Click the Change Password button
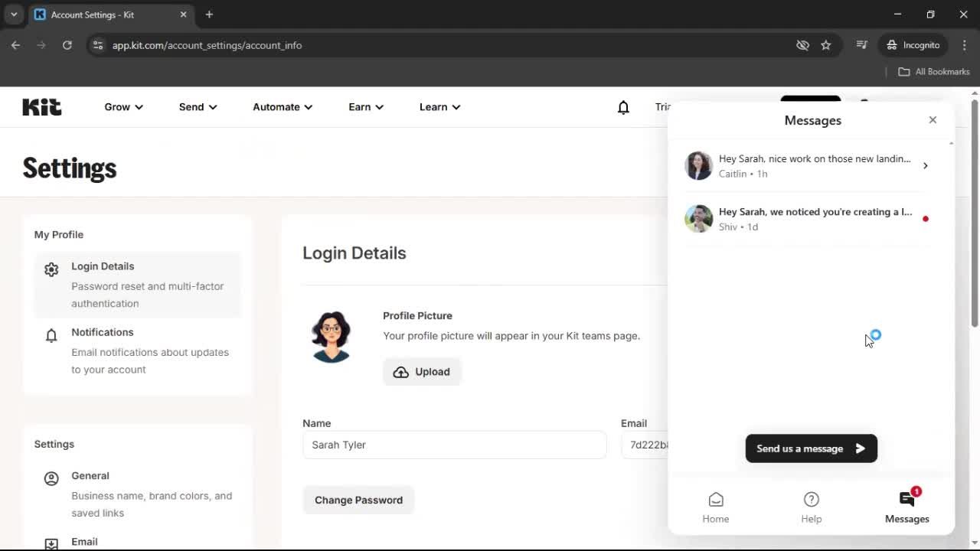This screenshot has width=980, height=551. tap(358, 500)
